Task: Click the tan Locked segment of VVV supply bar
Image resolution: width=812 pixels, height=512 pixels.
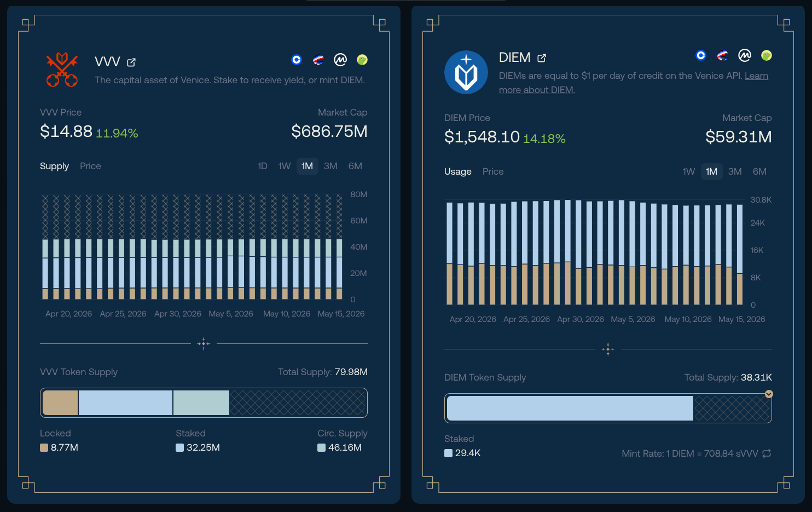Action: [x=60, y=402]
